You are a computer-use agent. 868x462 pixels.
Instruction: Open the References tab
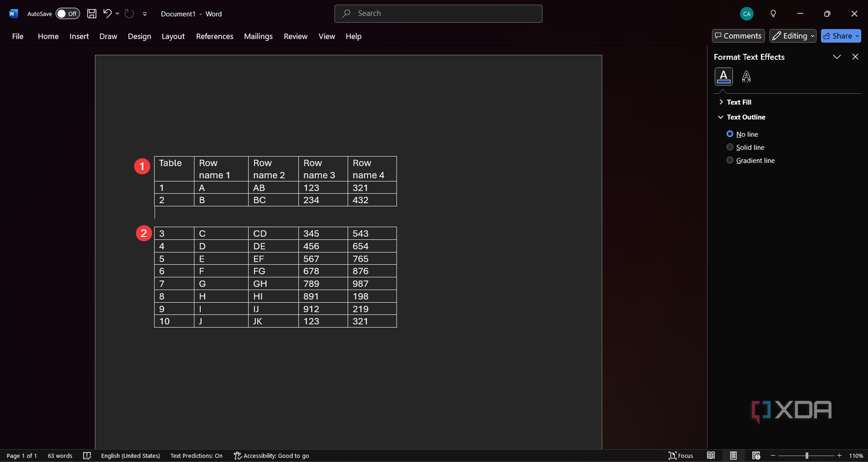[x=215, y=36]
